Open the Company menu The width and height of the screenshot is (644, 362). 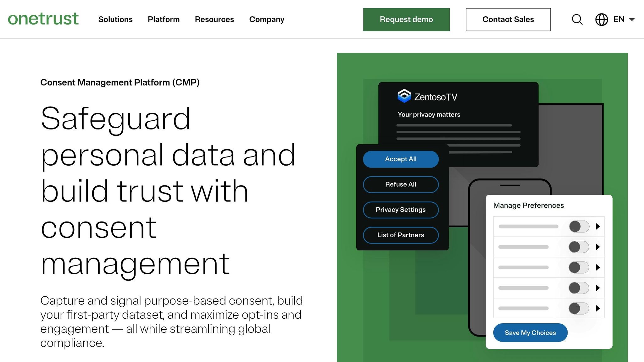coord(266,19)
